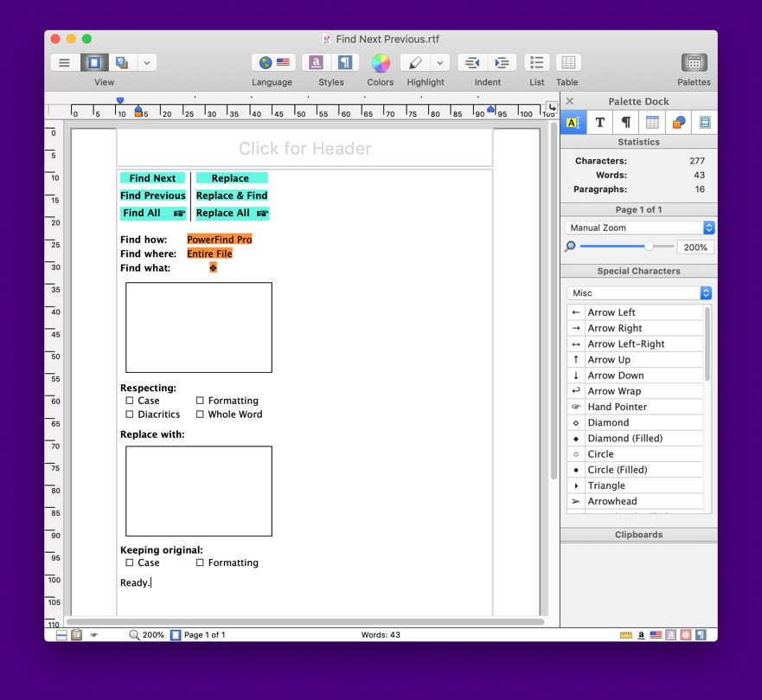The image size is (762, 700).
Task: Open the Highlight color dropdown arrow
Action: click(x=439, y=63)
